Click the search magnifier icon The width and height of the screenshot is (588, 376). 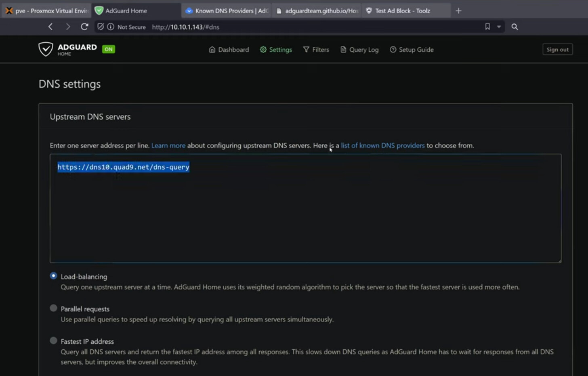point(514,27)
